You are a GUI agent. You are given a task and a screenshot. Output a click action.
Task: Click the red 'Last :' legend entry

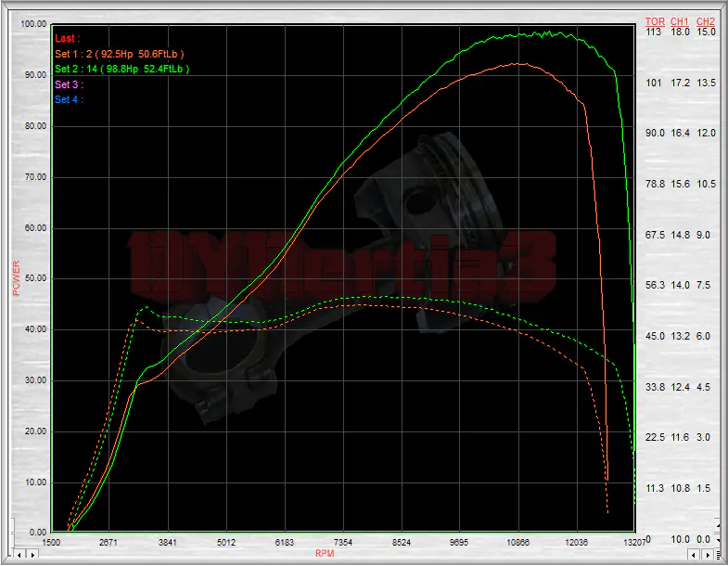tap(68, 38)
